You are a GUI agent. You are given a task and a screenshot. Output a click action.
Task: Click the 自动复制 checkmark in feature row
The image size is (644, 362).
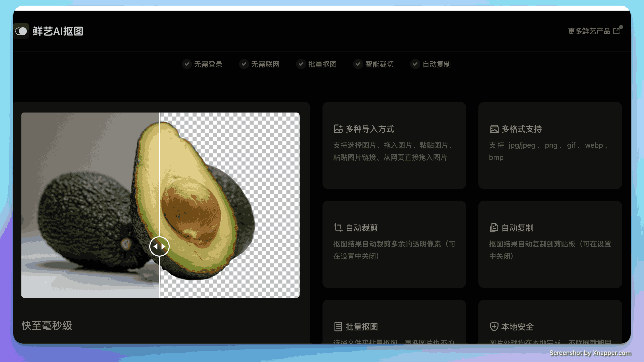(x=415, y=64)
